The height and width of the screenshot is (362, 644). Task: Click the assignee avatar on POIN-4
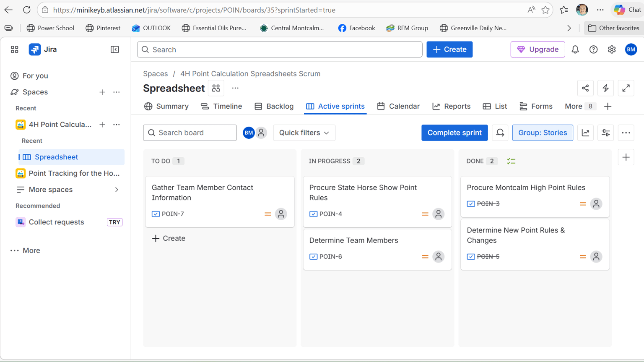tap(438, 214)
